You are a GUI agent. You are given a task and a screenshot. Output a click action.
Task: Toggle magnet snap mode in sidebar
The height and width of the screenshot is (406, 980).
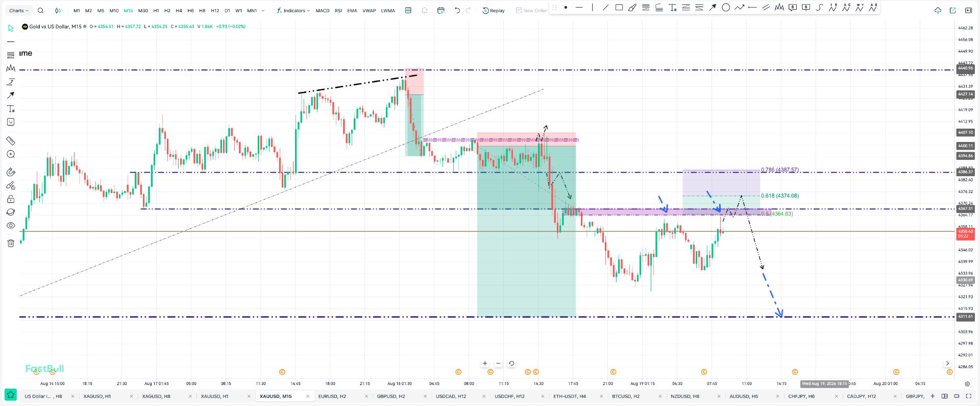coord(11,172)
